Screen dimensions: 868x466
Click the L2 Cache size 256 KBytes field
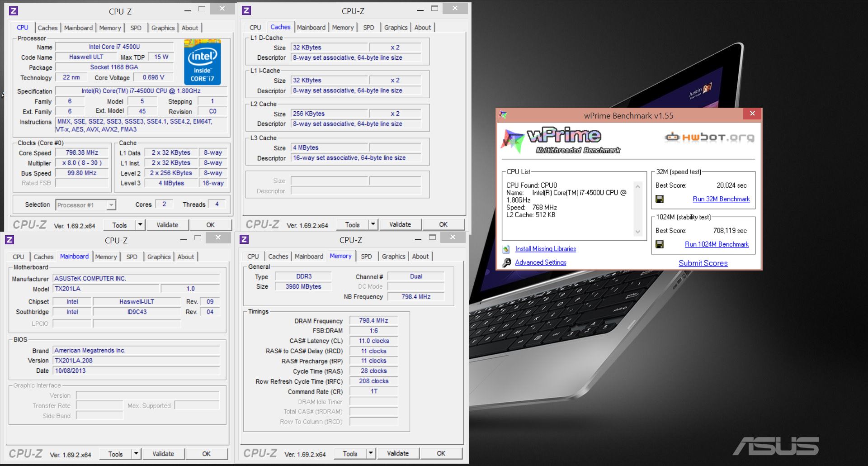329,114
